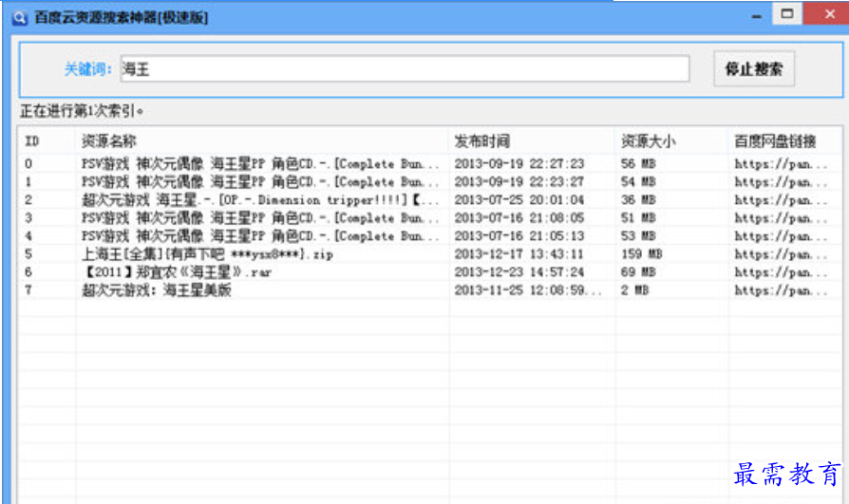Click the 69 MB size cell
The height and width of the screenshot is (504, 849).
click(x=638, y=271)
